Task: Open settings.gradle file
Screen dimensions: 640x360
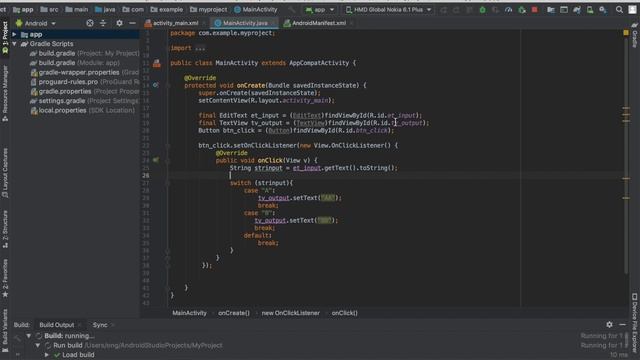Action: click(x=84, y=101)
